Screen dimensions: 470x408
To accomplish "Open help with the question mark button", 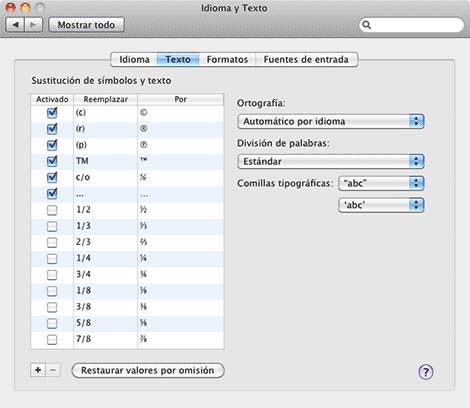I will pos(426,372).
